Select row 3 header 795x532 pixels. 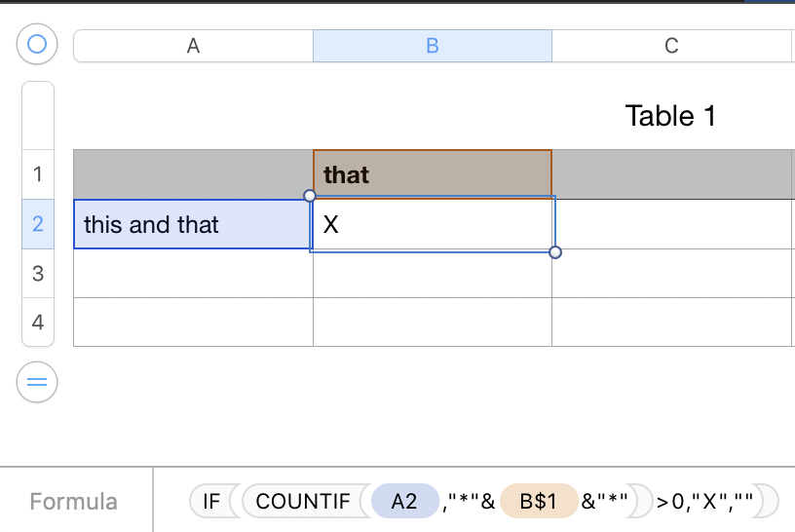(x=38, y=274)
